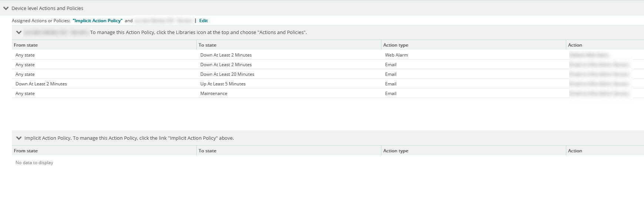The width and height of the screenshot is (644, 217).
Task: Click the blurred action in Maintenance row
Action: [x=599, y=94]
